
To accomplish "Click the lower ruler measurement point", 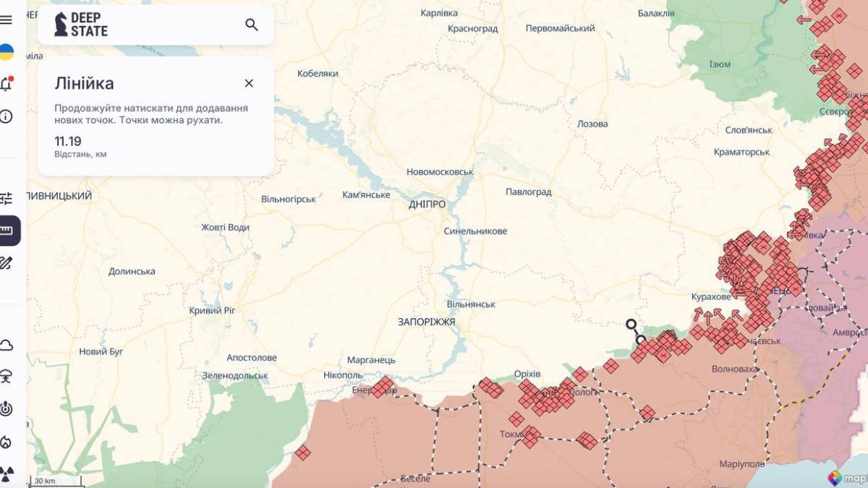I will point(641,340).
